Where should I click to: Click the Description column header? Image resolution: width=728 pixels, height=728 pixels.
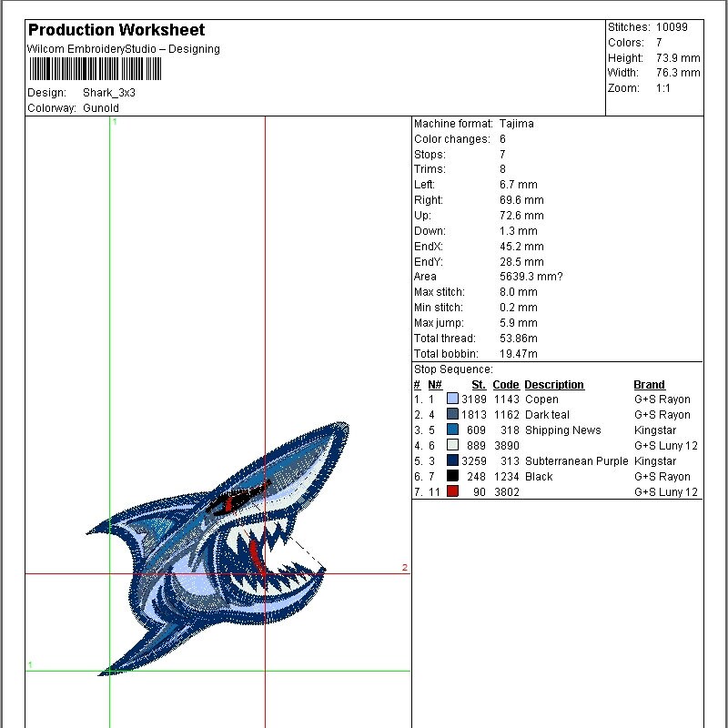tap(555, 384)
